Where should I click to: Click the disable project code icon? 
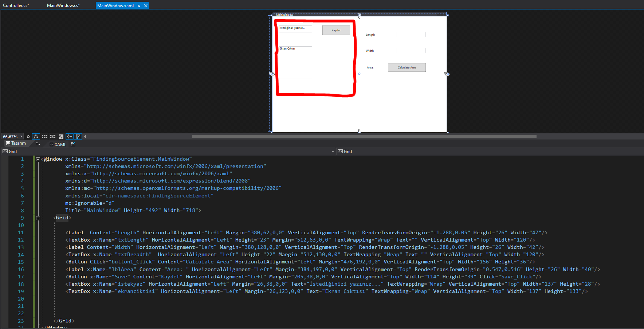pos(78,136)
